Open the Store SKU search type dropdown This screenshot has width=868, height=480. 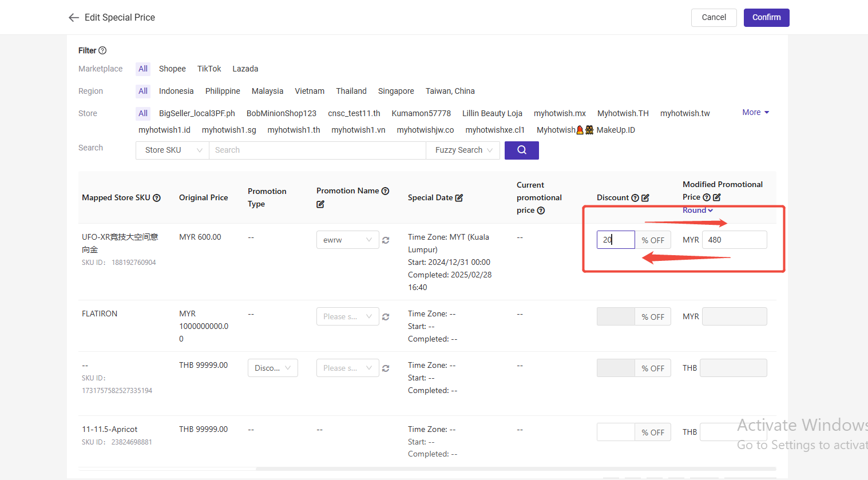click(x=172, y=150)
